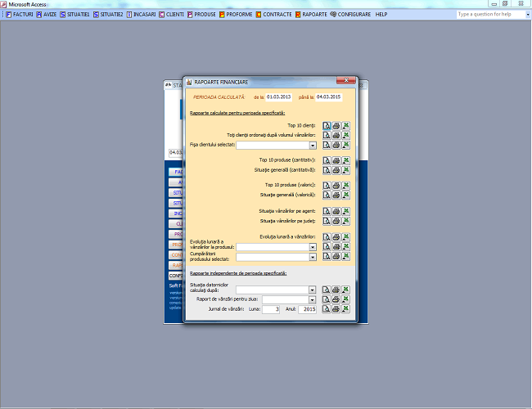This screenshot has width=532, height=409.
Task: Export Jurnal de vânzări to Excel
Action: point(345,309)
